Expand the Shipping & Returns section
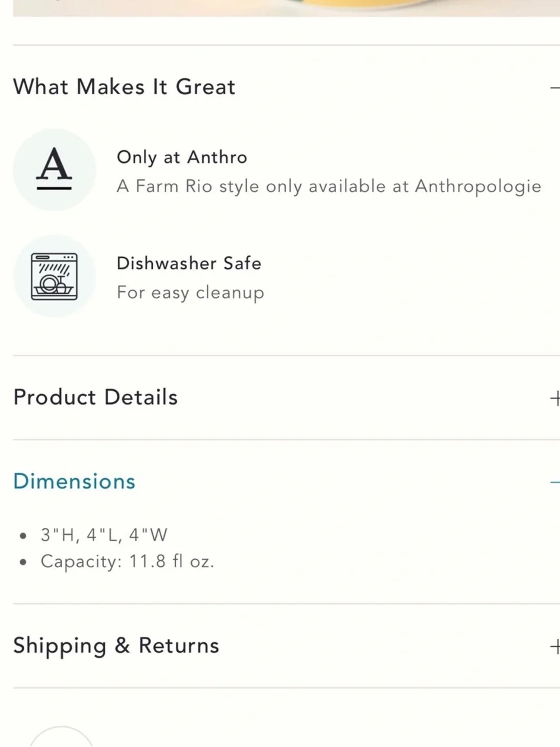560x747 pixels. 116,646
